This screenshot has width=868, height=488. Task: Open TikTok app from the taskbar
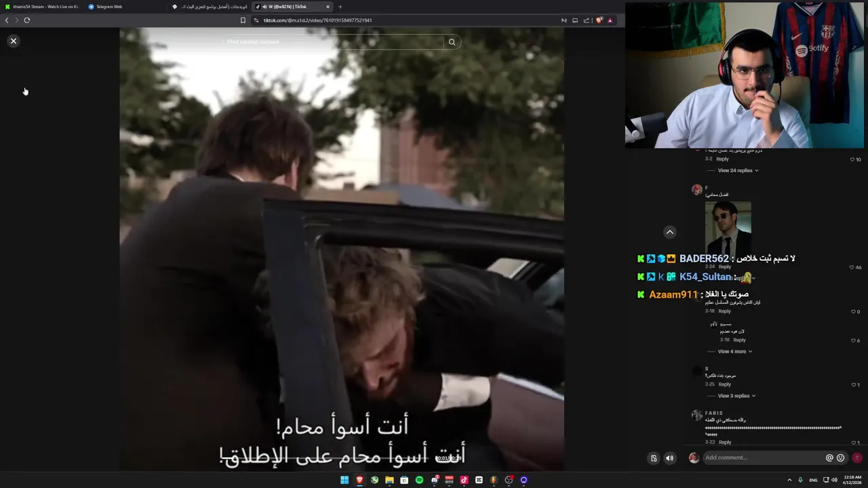(464, 480)
